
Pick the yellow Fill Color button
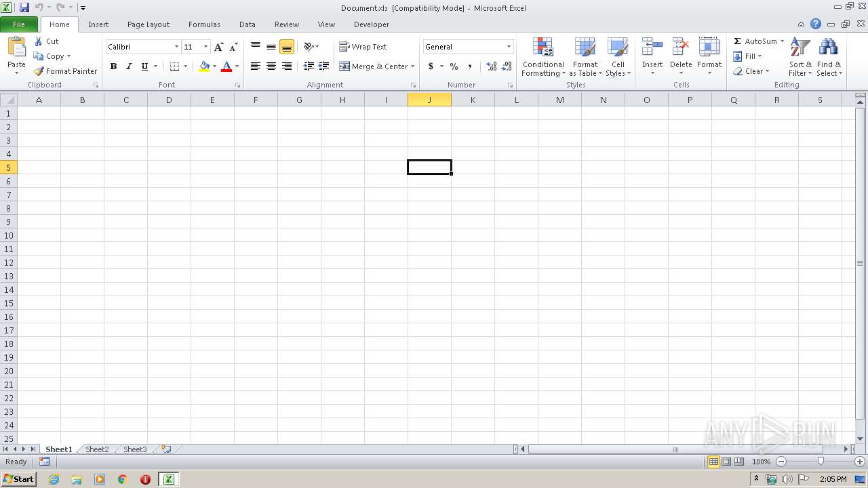204,66
